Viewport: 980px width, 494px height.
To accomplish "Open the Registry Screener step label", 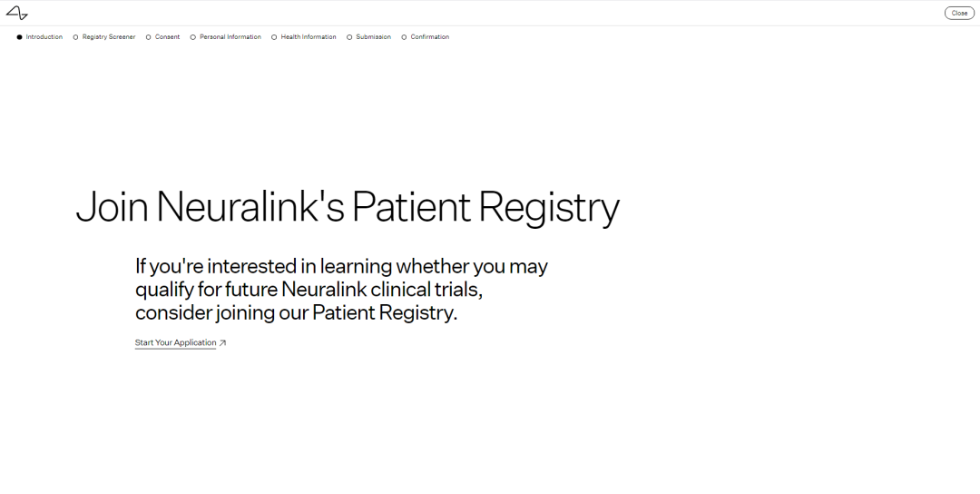I will [x=109, y=37].
